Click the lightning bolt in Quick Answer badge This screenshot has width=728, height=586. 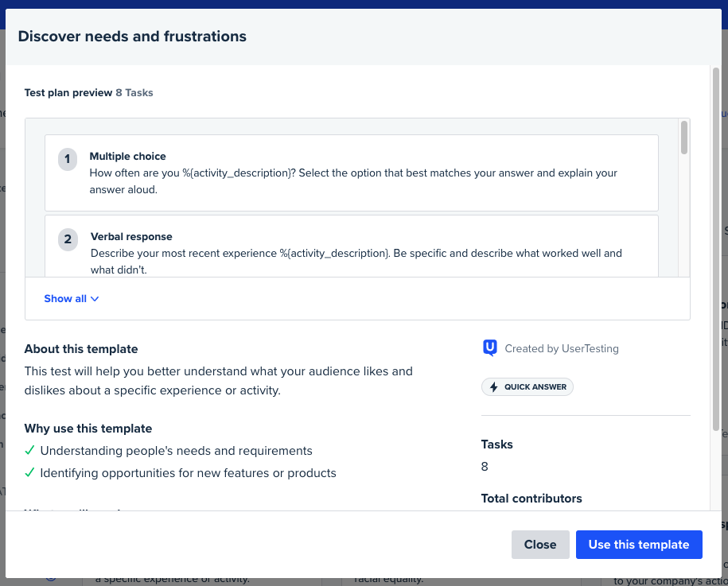click(x=494, y=387)
